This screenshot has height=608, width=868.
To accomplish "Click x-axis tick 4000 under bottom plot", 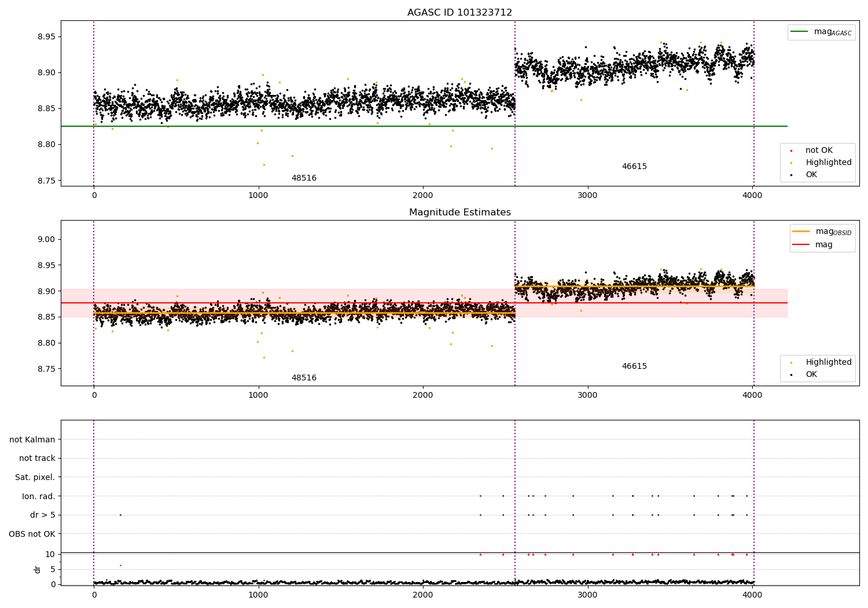I will click(752, 595).
